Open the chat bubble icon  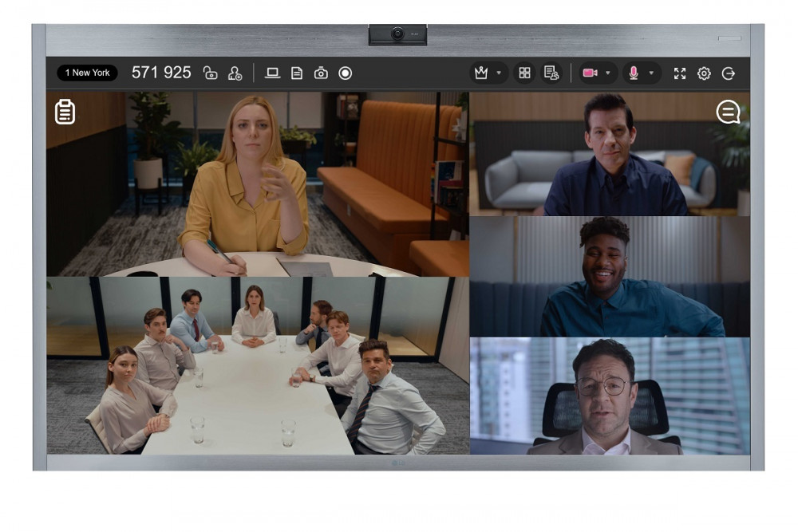[728, 112]
